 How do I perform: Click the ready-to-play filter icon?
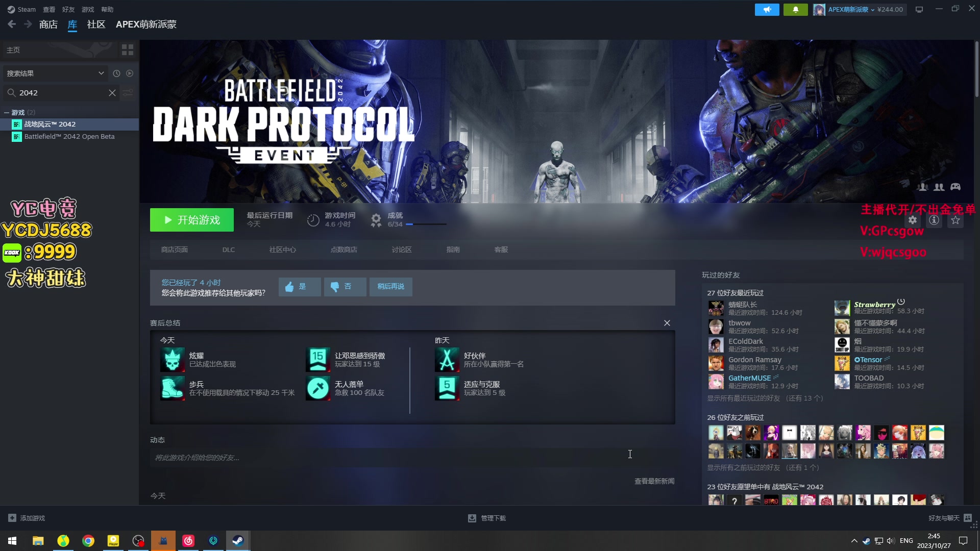point(130,73)
